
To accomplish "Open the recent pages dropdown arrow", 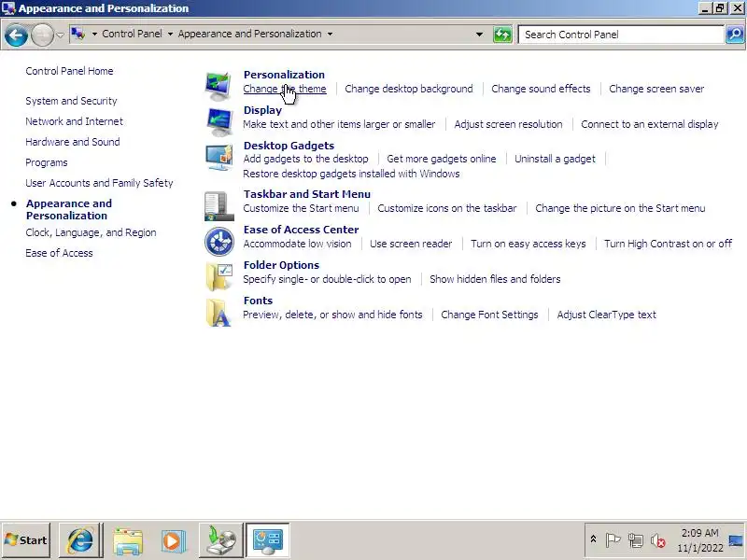I will (60, 35).
